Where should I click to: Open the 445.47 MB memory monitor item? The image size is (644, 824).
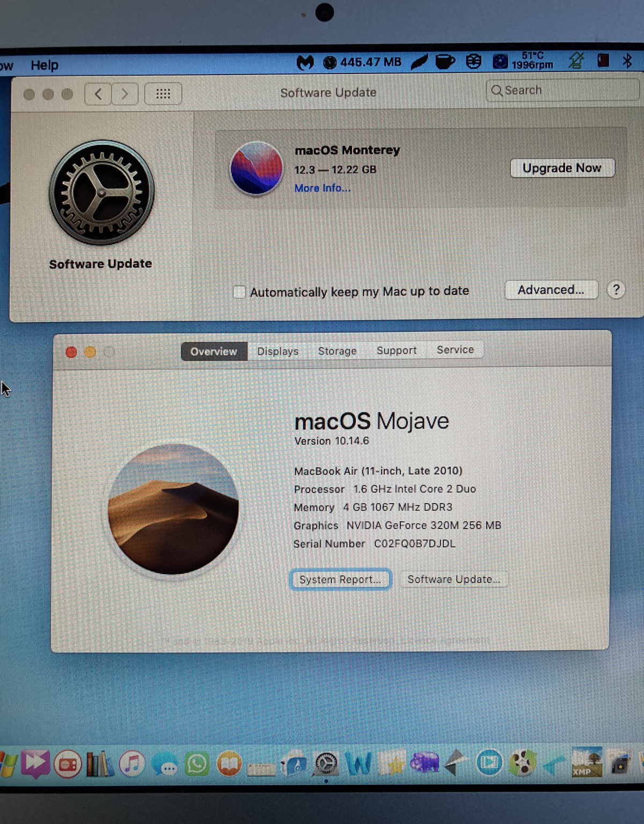pos(362,62)
